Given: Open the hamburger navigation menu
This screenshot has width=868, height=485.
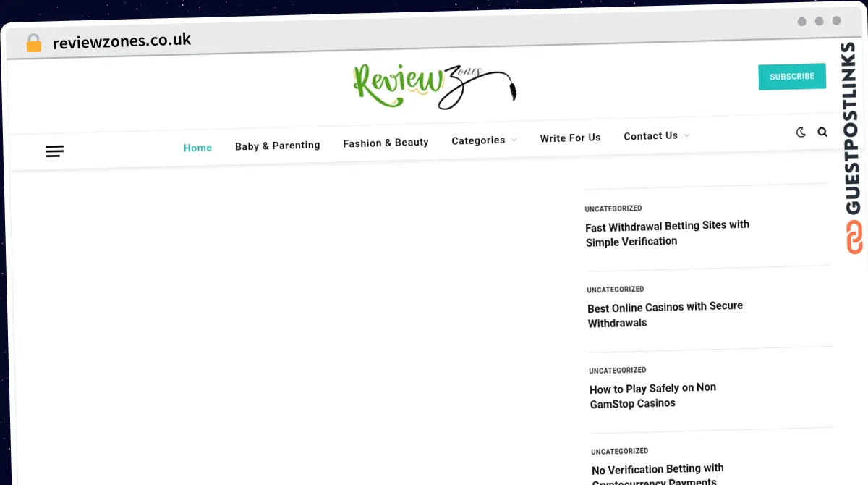Looking at the screenshot, I should pos(54,151).
